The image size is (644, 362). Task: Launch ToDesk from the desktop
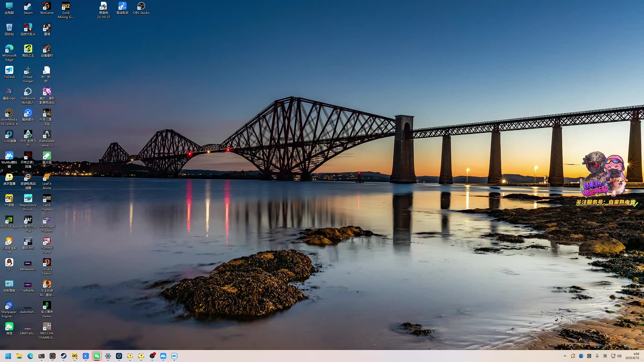(x=9, y=72)
